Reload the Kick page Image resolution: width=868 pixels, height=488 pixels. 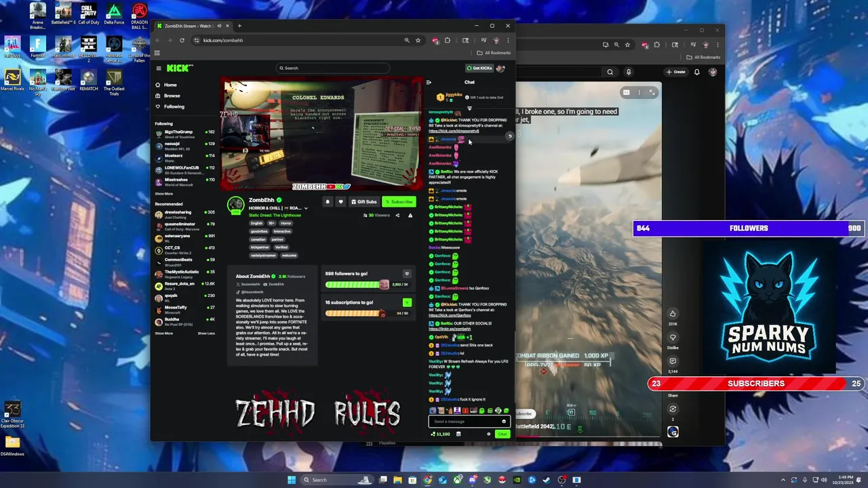[182, 40]
